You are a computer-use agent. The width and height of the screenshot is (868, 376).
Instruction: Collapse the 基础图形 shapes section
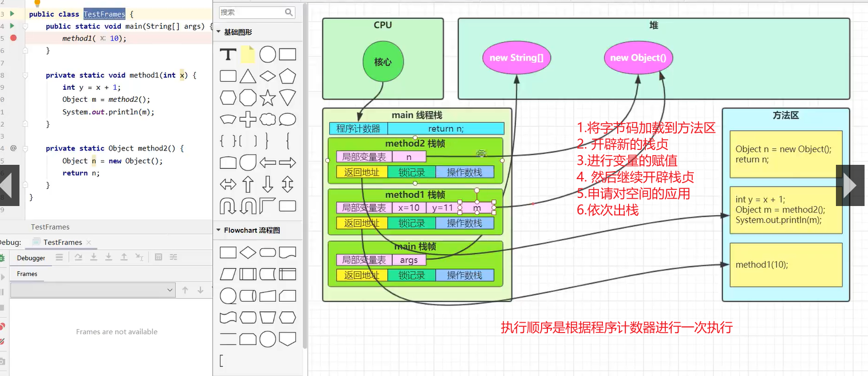(219, 33)
